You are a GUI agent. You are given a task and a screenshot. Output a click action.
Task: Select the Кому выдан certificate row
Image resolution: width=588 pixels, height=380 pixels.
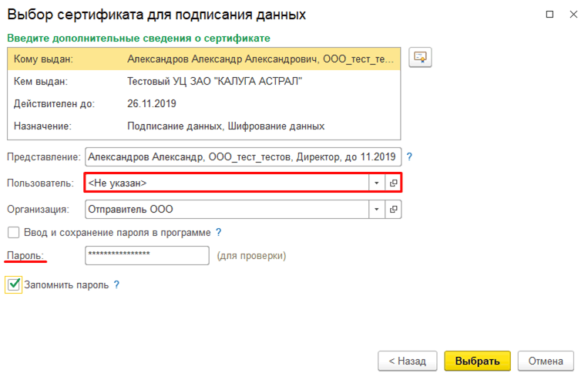tap(203, 59)
